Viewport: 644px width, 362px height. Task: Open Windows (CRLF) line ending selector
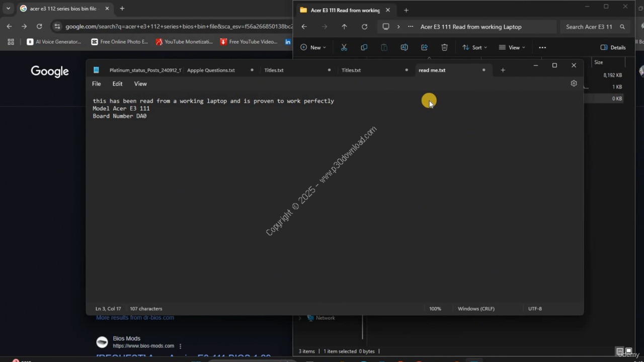[476, 309]
